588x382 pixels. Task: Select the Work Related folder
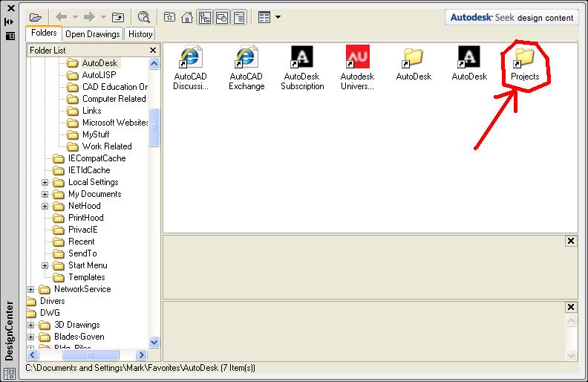(99, 146)
